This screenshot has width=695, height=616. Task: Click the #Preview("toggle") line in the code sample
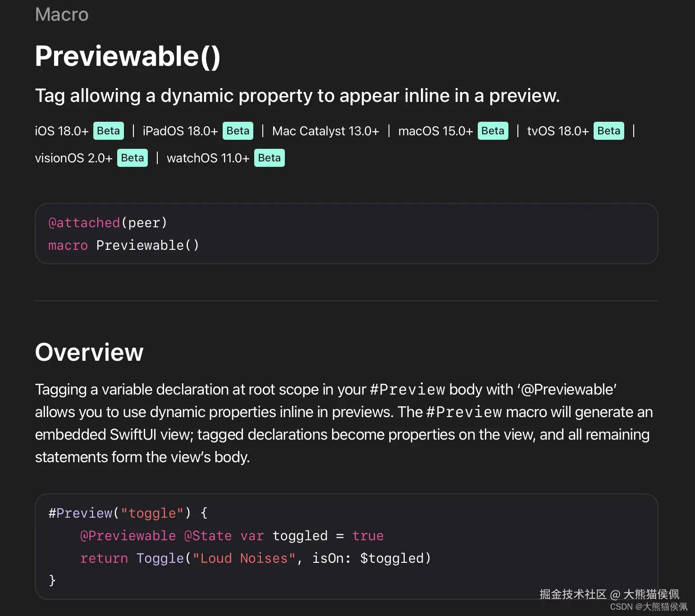(x=128, y=513)
